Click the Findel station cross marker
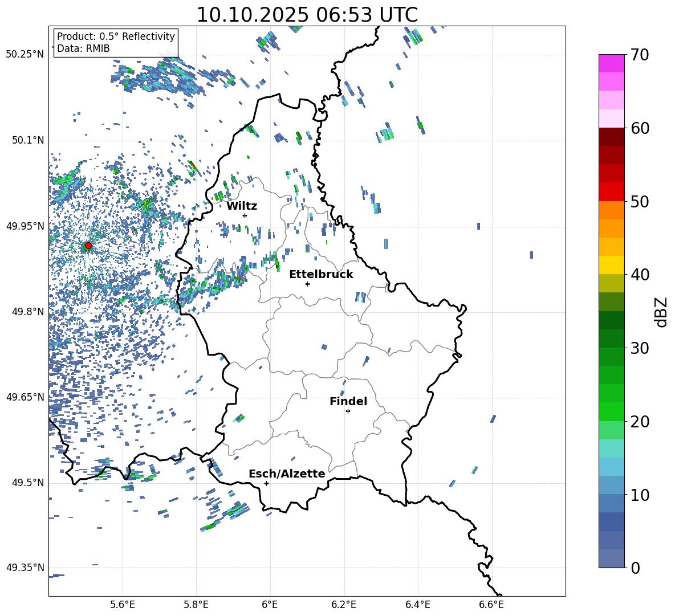The width and height of the screenshot is (675, 616). tap(348, 411)
